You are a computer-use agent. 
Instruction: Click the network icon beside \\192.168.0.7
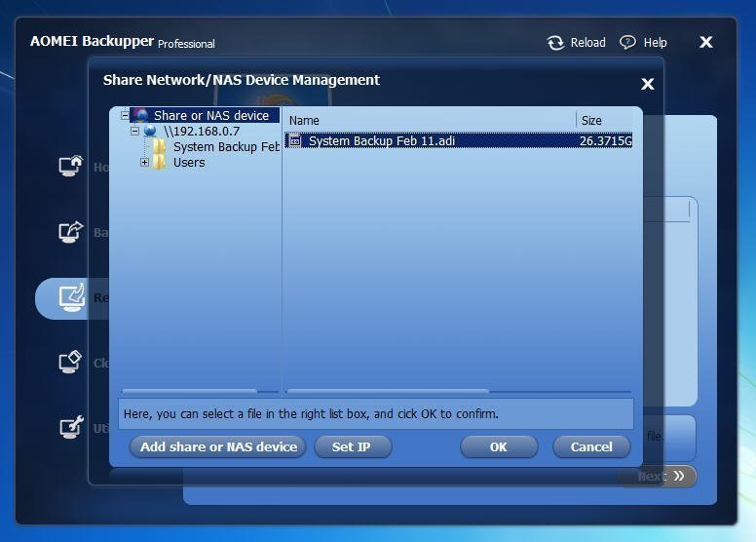[x=150, y=131]
